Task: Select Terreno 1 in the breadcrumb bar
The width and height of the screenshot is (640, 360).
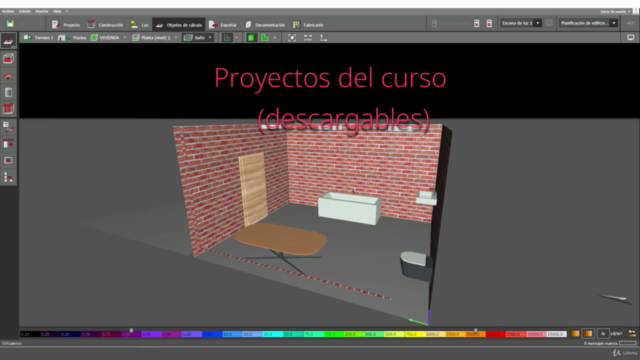Action: [38, 38]
